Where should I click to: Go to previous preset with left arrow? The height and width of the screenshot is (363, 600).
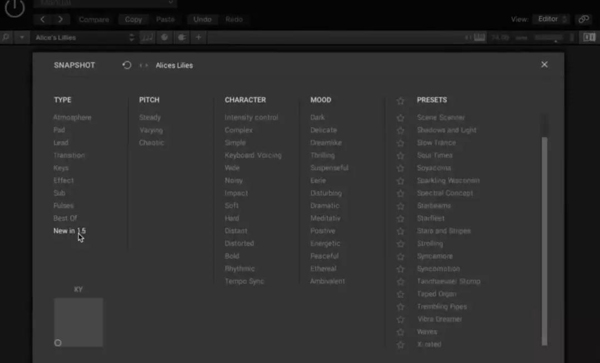42,19
